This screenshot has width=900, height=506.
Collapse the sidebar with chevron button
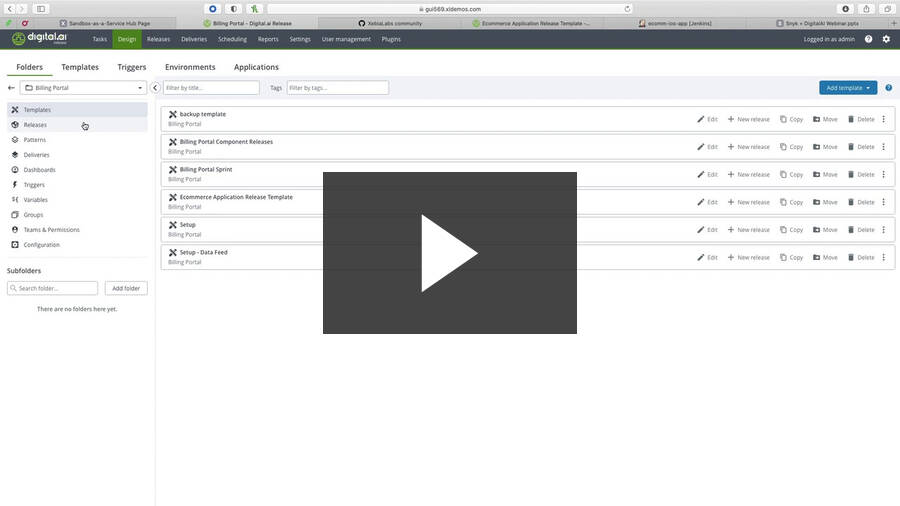pyautogui.click(x=155, y=88)
